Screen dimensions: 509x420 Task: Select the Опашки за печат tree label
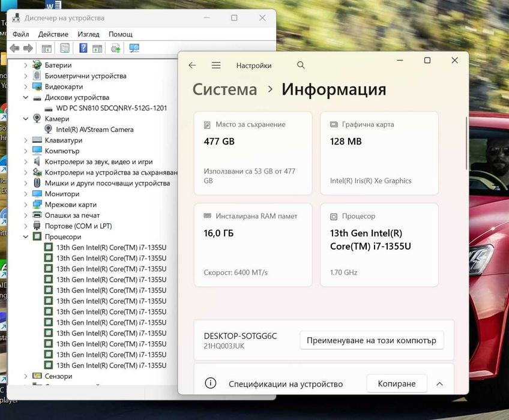pos(72,215)
